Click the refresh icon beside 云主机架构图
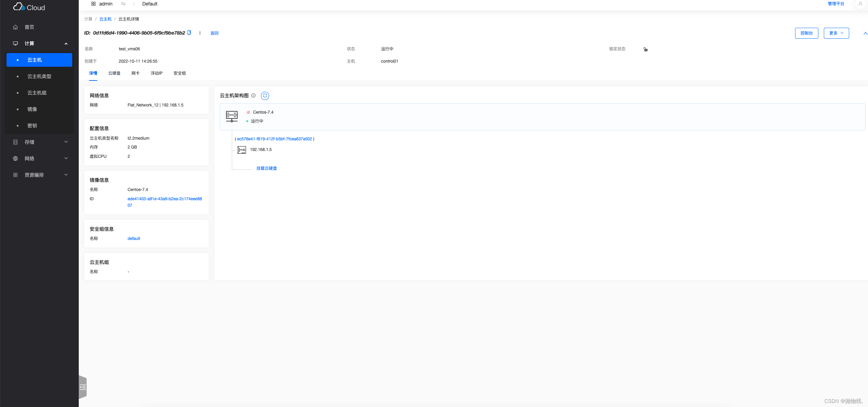This screenshot has height=407, width=868. coord(265,96)
